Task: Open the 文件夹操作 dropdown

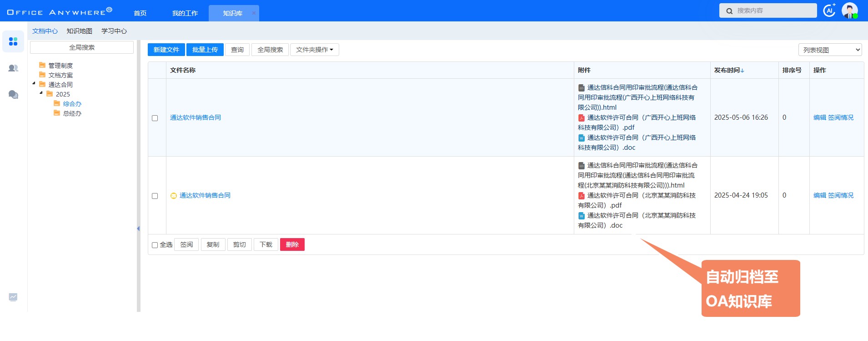Action: click(x=315, y=50)
